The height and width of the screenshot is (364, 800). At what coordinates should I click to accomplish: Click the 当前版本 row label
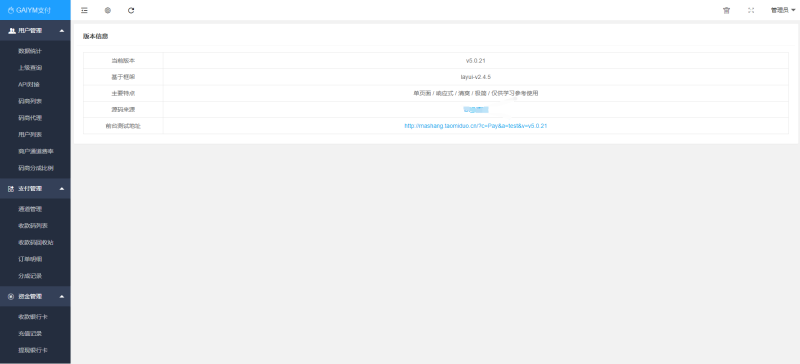[123, 60]
